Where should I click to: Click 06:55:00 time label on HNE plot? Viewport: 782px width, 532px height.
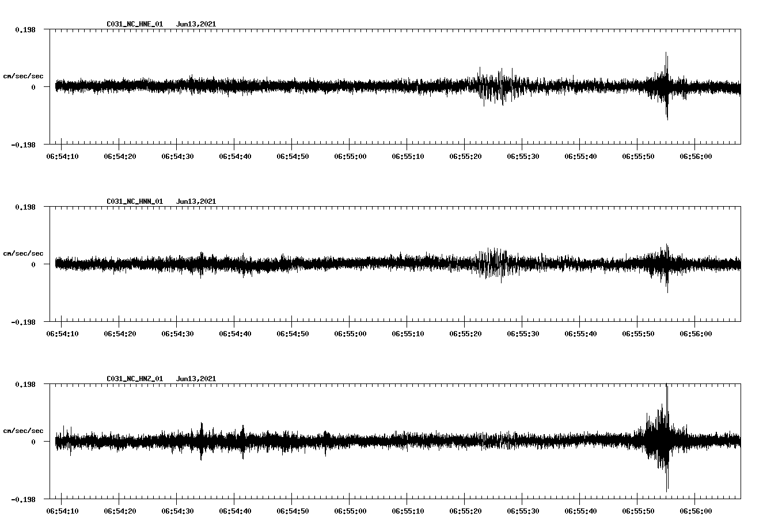point(350,157)
